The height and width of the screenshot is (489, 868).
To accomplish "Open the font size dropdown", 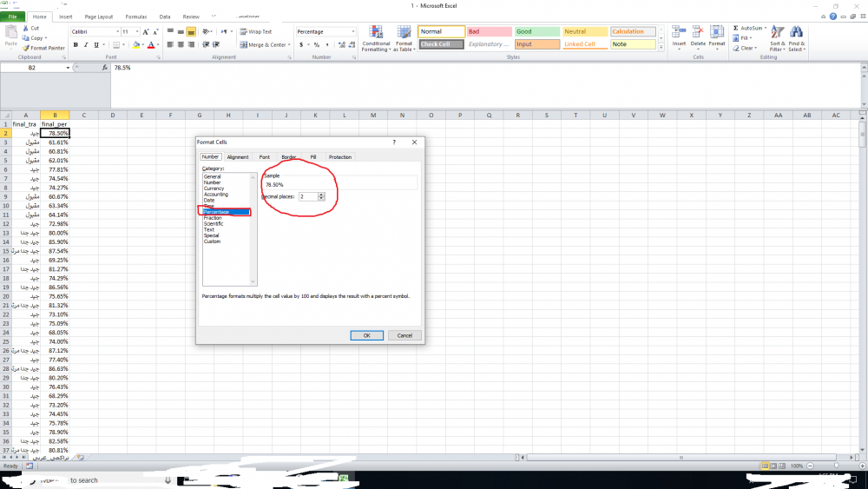I will pyautogui.click(x=137, y=31).
